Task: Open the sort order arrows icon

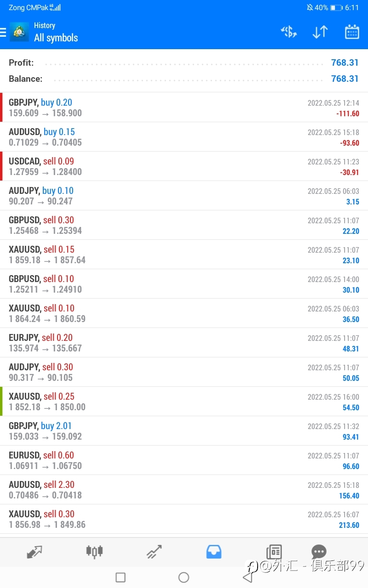Action: click(x=320, y=32)
